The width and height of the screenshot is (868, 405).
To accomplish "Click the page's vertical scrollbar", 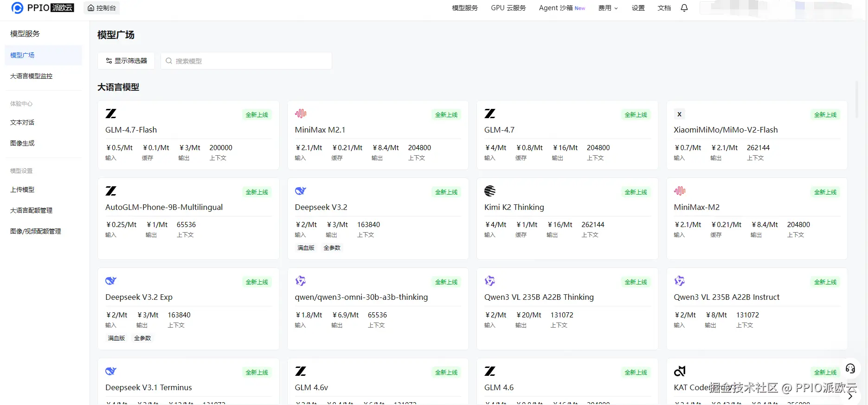I will [857, 100].
